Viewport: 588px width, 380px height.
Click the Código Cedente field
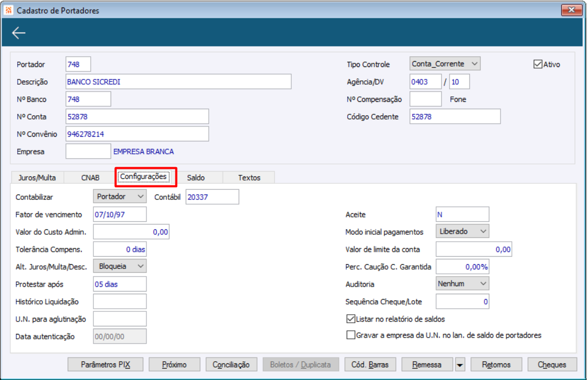(455, 116)
